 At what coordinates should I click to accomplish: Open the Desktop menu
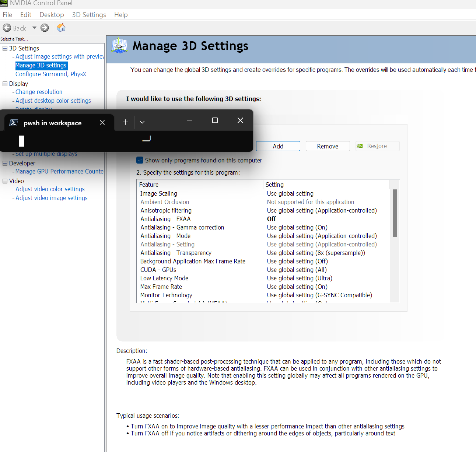coord(52,15)
